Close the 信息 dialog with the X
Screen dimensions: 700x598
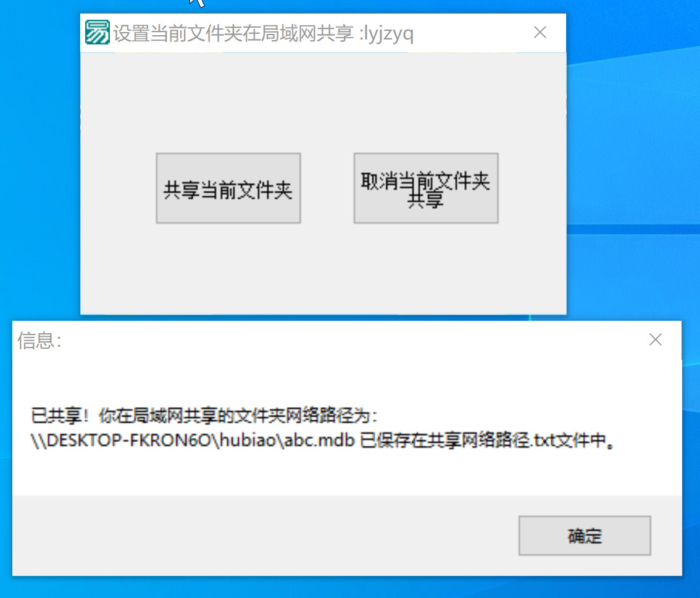pyautogui.click(x=656, y=339)
